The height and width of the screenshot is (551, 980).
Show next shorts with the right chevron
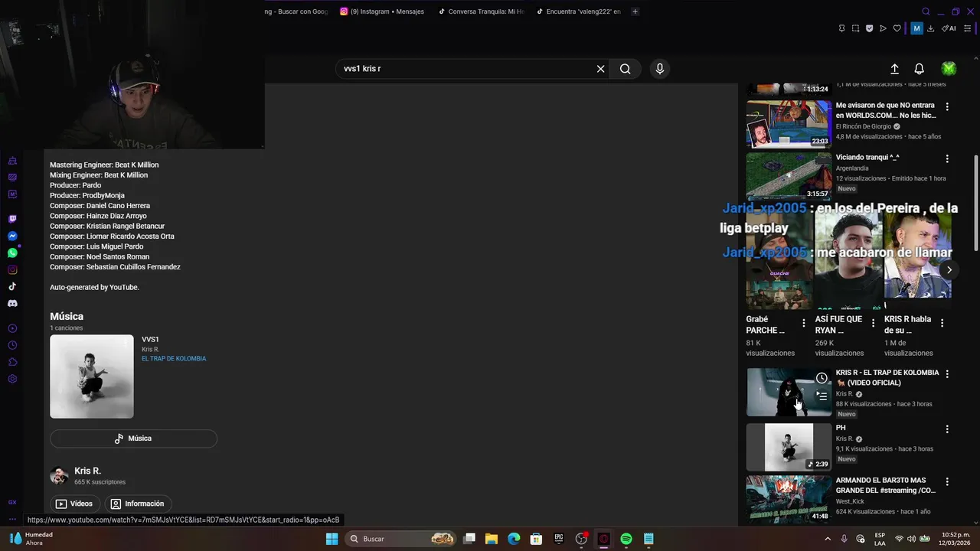[949, 269]
